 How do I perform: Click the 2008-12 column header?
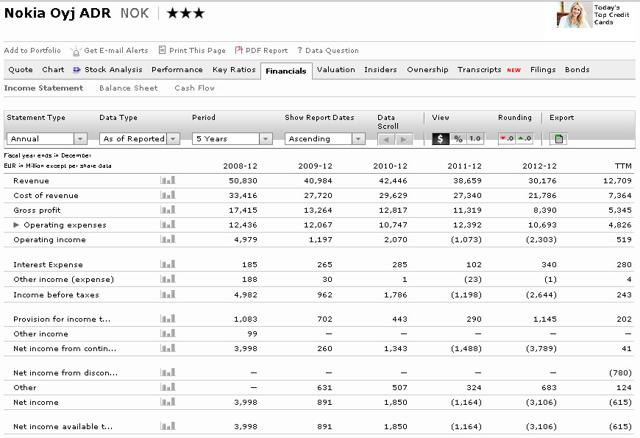pyautogui.click(x=240, y=166)
